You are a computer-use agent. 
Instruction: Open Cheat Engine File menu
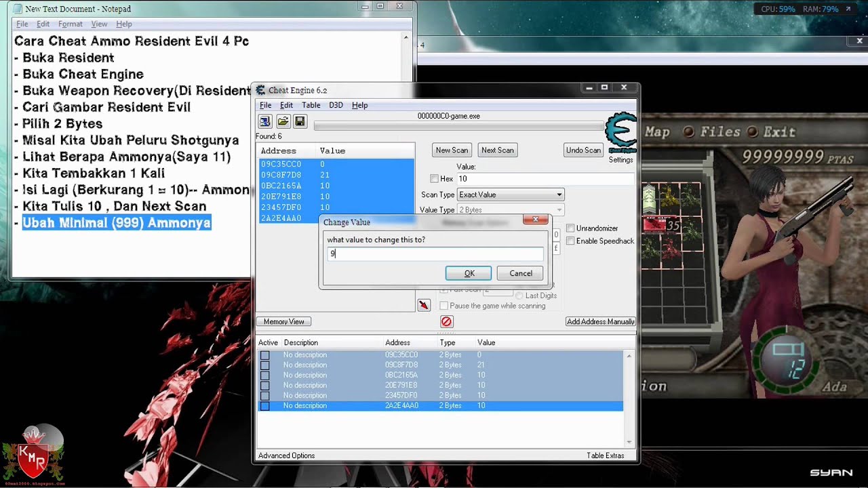pos(266,105)
